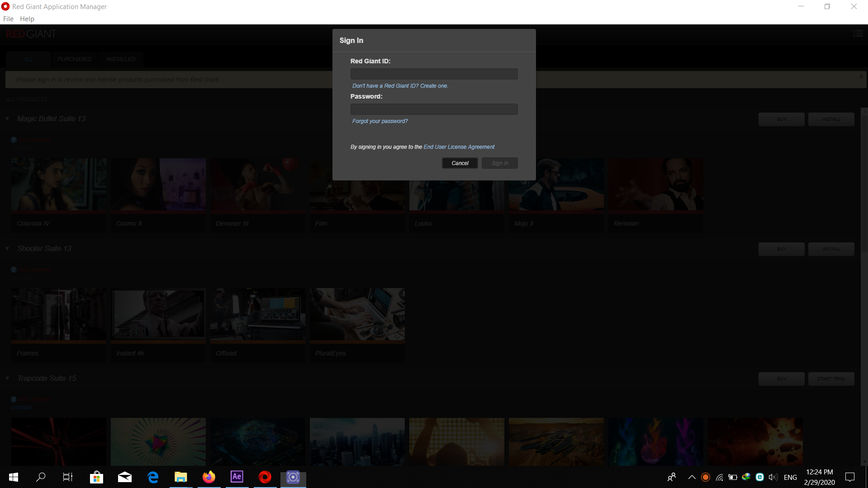Collapse the Magic Bullet Suite 13 section
The height and width of the screenshot is (488, 868).
point(7,119)
